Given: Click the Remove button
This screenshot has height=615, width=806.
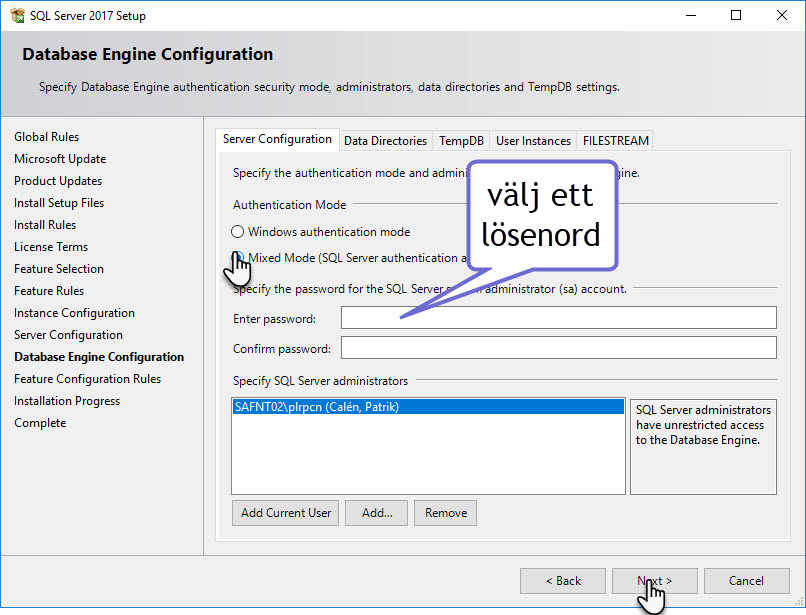Looking at the screenshot, I should click(x=446, y=513).
